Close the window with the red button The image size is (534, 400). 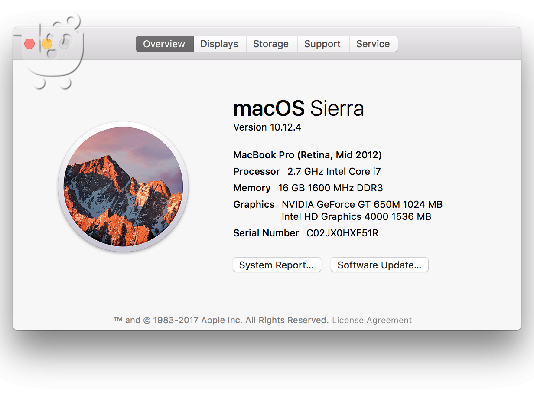(30, 44)
